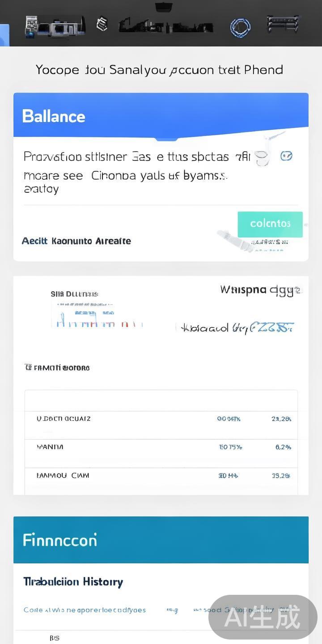Click the small blue round icon in Ballance card
This screenshot has width=322, height=644.
click(286, 156)
